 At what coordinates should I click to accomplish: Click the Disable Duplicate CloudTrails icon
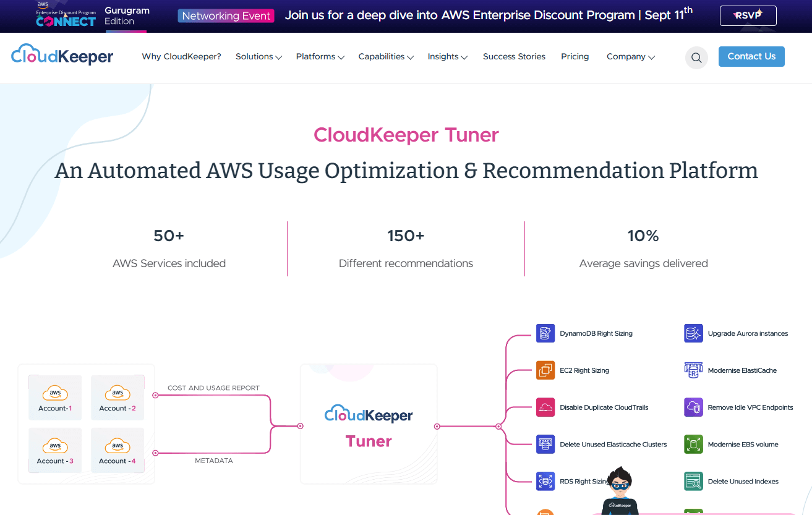tap(545, 407)
